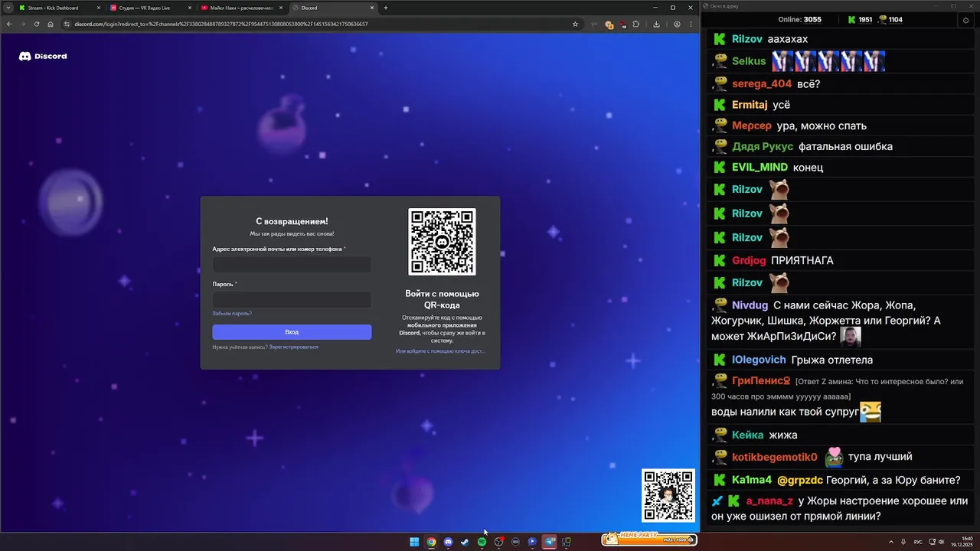Click the Online: 3055 counter

point(799,20)
